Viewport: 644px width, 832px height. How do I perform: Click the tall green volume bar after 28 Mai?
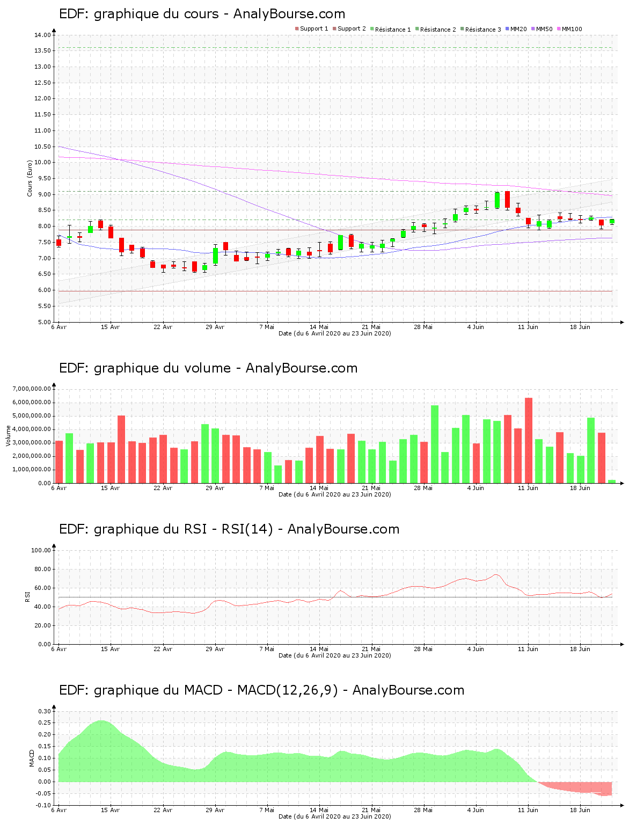[435, 444]
